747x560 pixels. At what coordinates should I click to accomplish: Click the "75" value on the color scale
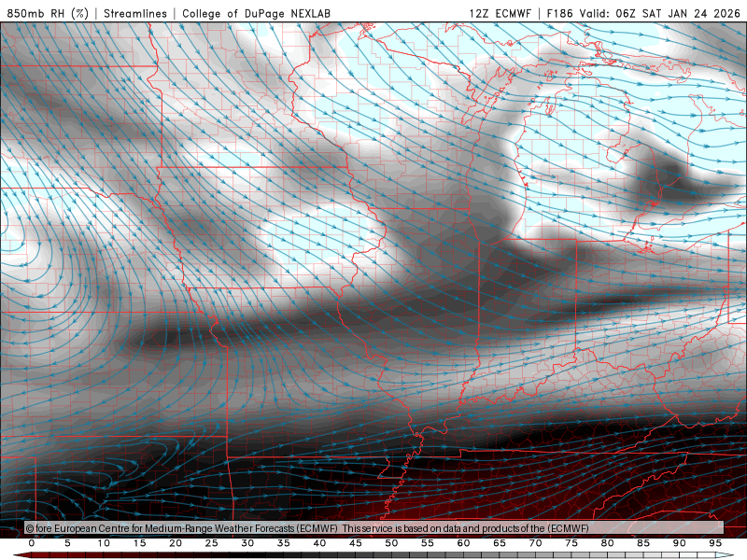coord(571,543)
